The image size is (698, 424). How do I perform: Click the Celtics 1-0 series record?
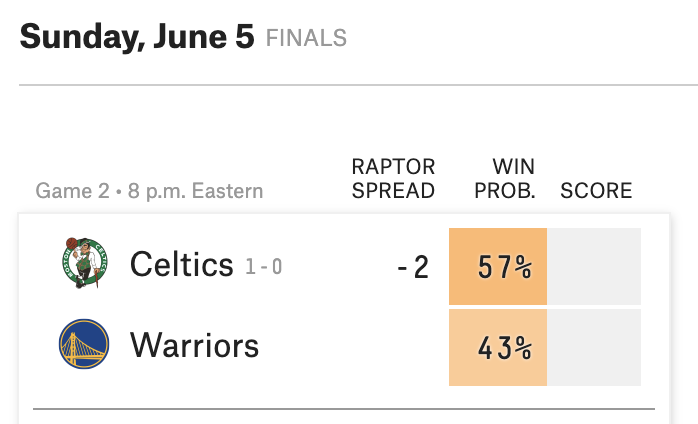[263, 267]
